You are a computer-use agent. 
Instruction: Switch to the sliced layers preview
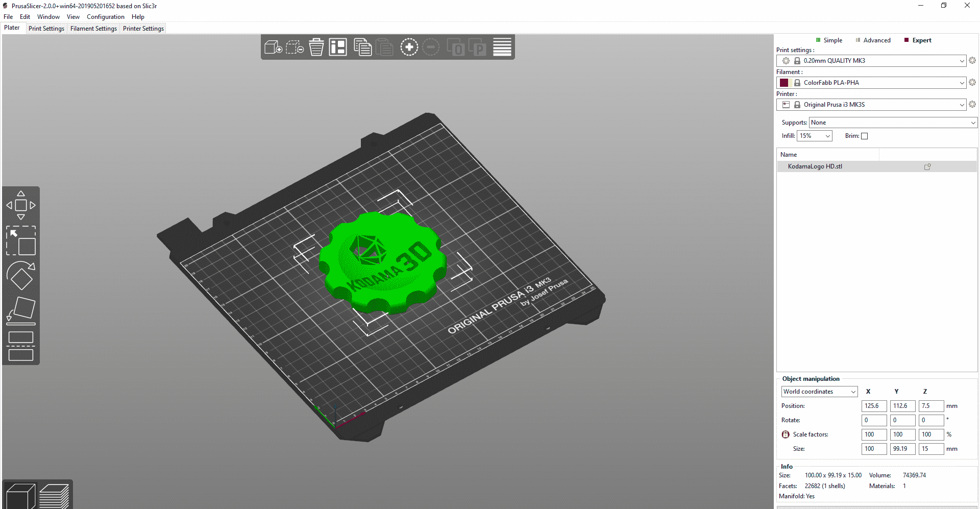54,496
